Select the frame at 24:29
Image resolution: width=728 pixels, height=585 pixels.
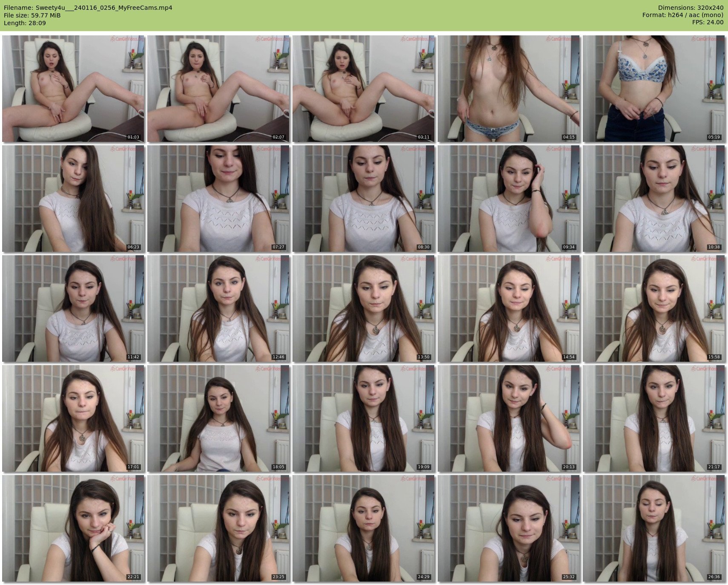pos(364,528)
